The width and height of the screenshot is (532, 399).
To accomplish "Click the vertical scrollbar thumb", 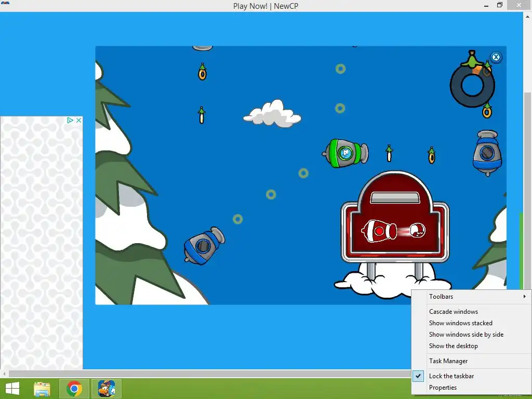I will click(x=527, y=190).
